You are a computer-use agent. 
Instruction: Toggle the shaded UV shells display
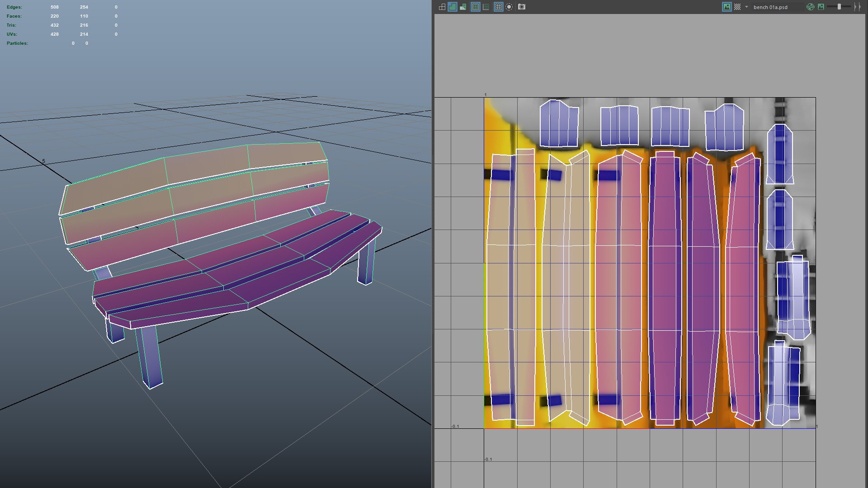[452, 7]
